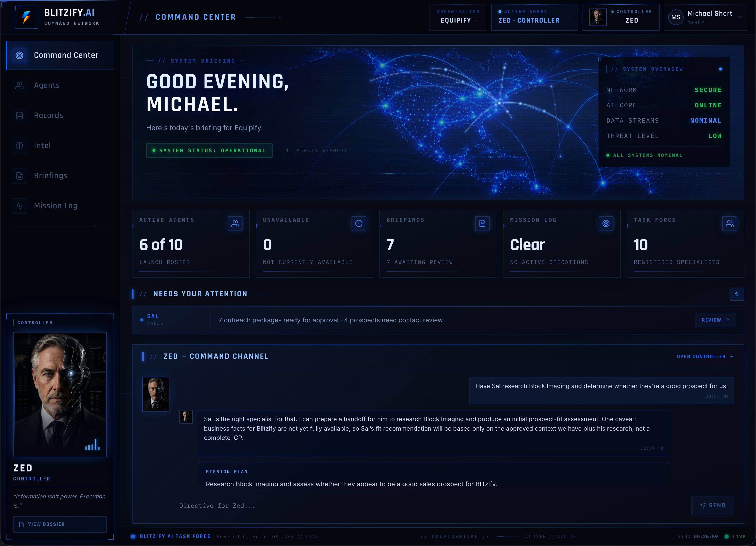The image size is (756, 546).
Task: Open the Organization Equipify dropdown
Action: (x=458, y=17)
